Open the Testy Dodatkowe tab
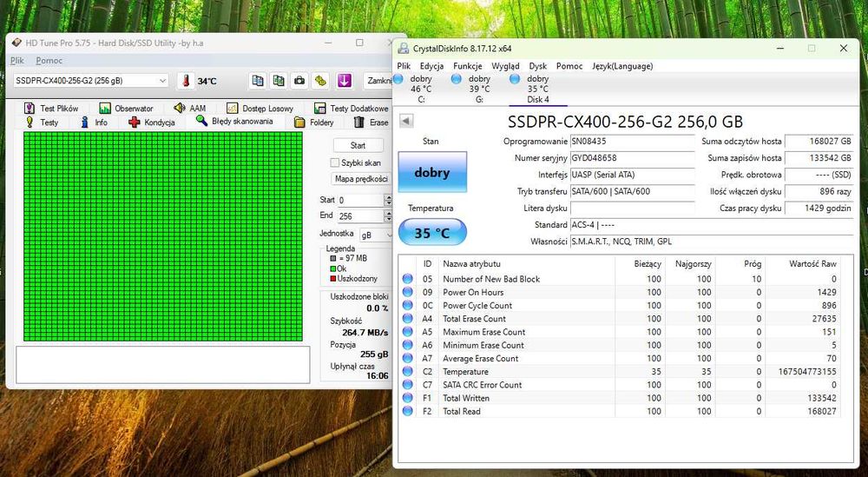Image resolution: width=868 pixels, height=477 pixels. pyautogui.click(x=352, y=108)
